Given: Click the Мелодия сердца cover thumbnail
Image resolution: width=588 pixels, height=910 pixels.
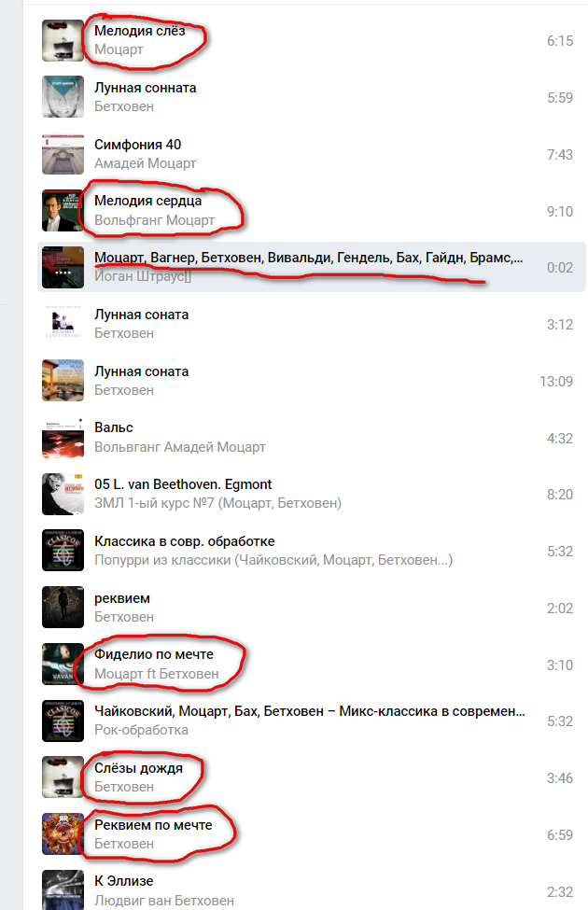Looking at the screenshot, I should 63,211.
